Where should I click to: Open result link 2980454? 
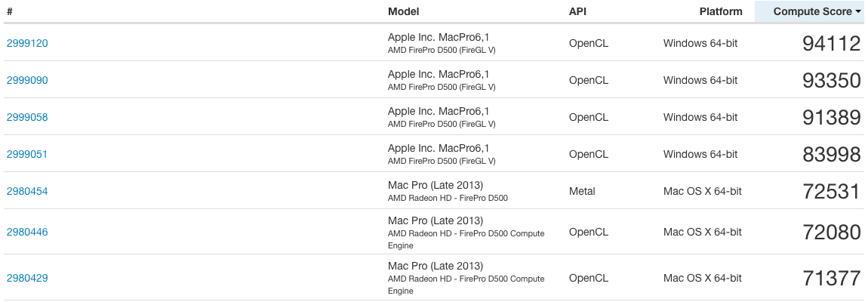(x=27, y=191)
